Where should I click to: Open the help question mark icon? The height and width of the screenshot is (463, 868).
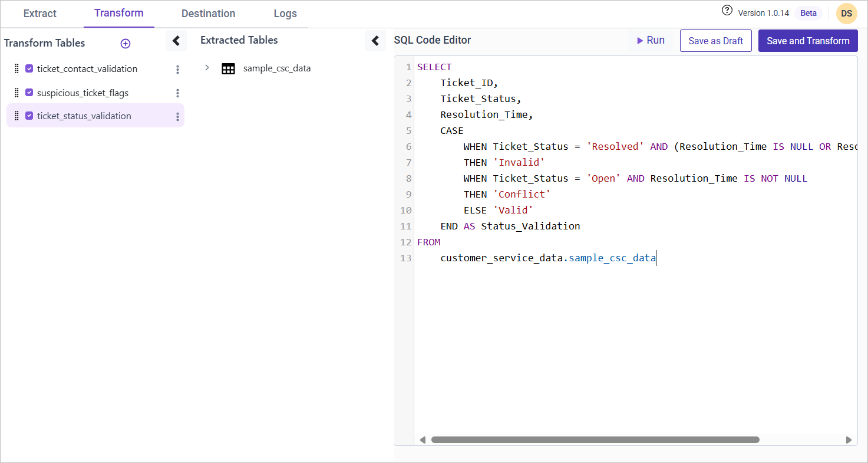pyautogui.click(x=727, y=11)
